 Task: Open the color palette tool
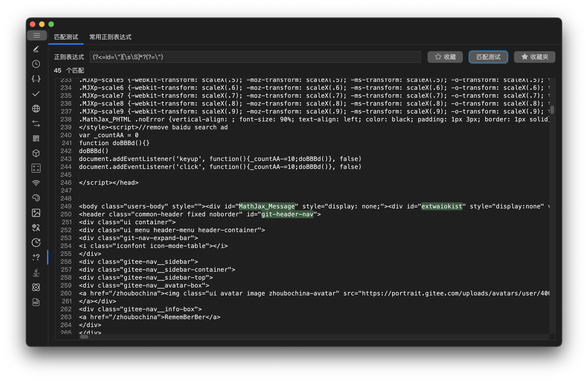point(36,198)
